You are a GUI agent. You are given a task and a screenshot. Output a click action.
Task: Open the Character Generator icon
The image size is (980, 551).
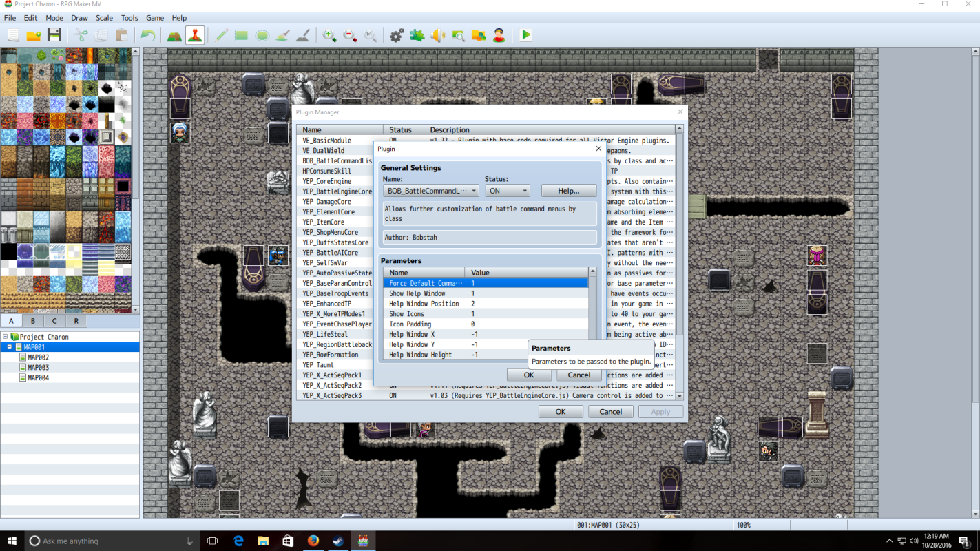coord(499,35)
